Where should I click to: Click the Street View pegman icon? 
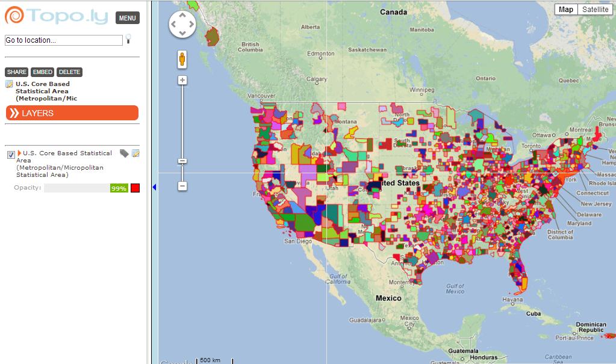182,59
